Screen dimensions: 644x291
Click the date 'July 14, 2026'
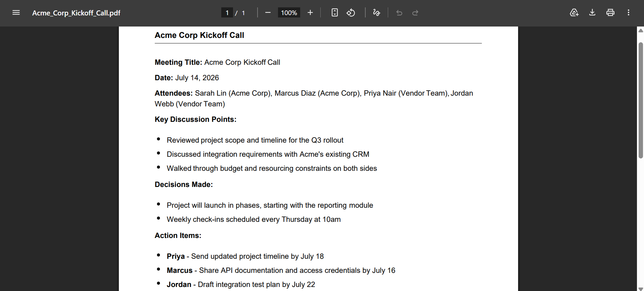(197, 78)
